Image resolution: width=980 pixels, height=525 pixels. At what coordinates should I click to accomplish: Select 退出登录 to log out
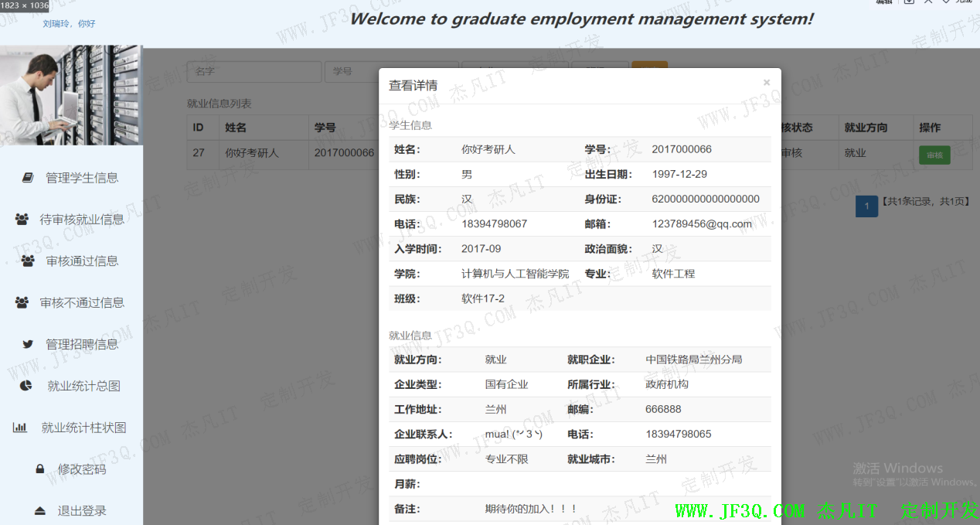[x=82, y=511]
